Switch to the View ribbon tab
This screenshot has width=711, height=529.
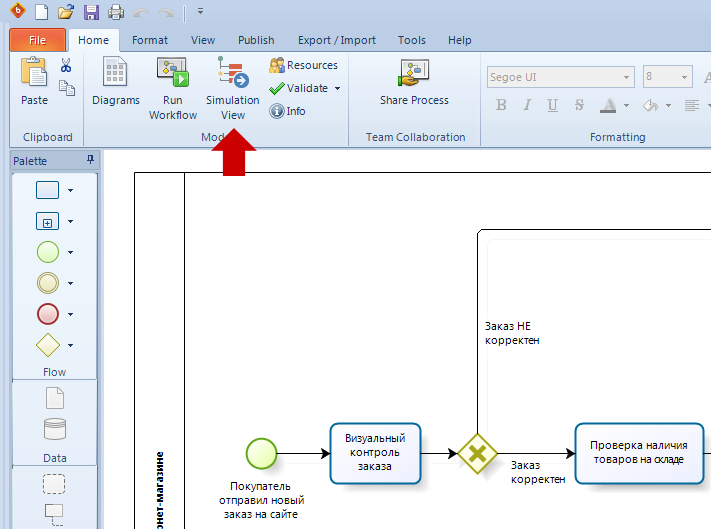pos(203,40)
